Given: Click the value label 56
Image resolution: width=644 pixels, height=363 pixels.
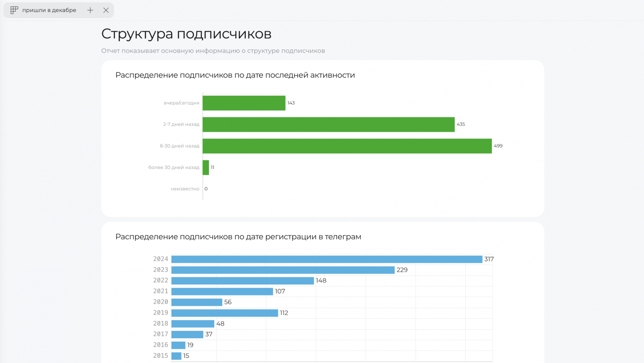Looking at the screenshot, I should pos(228,302).
